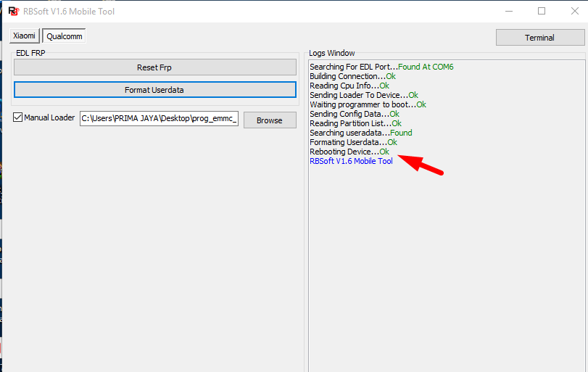Screen dimensions: 588x372
Task: Click the 'Reading Cpu Info...Ok' log entry
Action: (x=349, y=86)
